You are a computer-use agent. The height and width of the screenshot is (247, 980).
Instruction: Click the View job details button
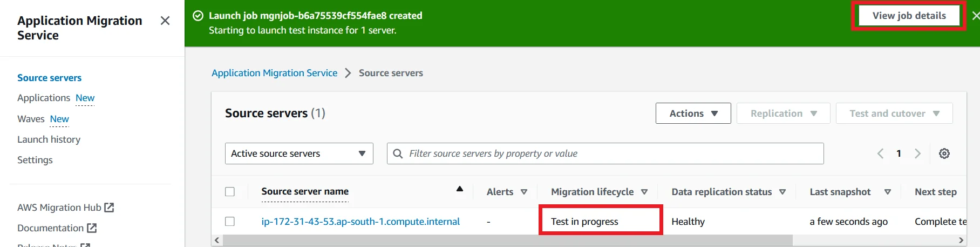[909, 16]
